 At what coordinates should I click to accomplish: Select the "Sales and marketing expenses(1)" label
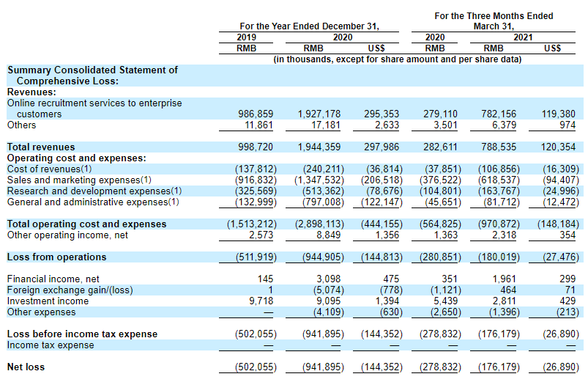pyautogui.click(x=79, y=180)
